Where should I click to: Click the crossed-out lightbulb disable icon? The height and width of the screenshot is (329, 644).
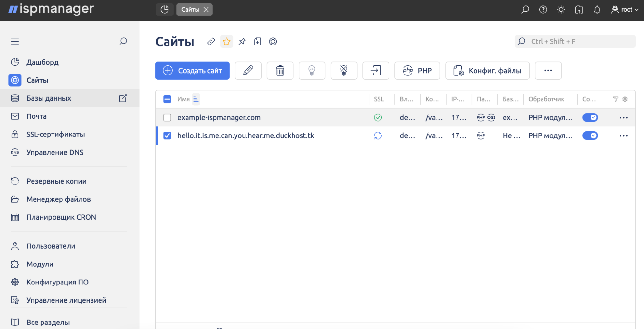pos(344,71)
